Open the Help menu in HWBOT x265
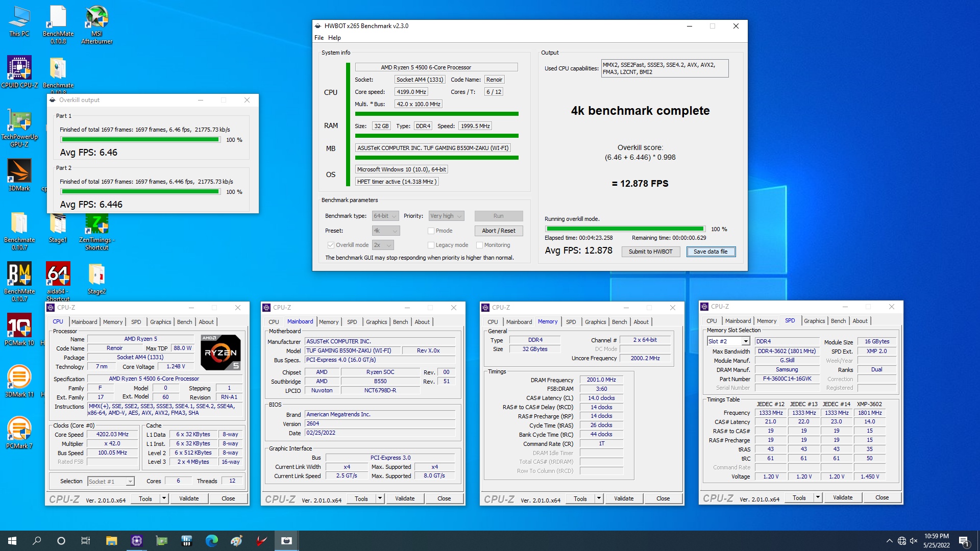Image resolution: width=980 pixels, height=551 pixels. click(x=334, y=38)
